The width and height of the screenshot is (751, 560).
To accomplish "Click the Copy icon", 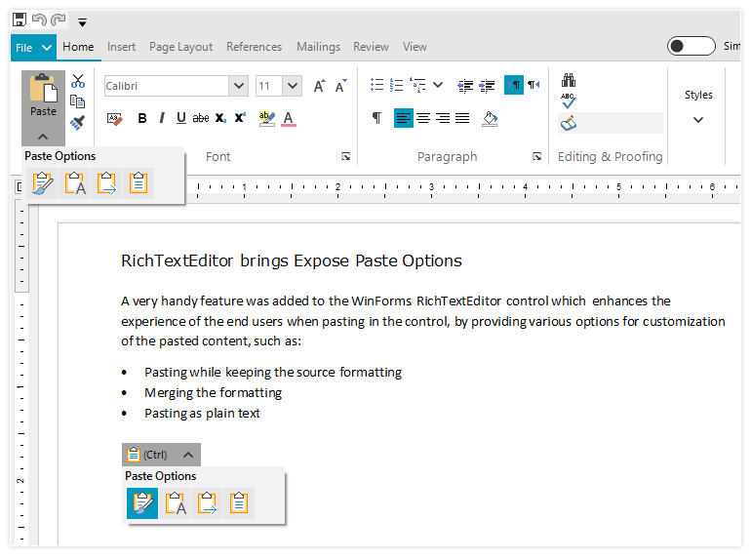I will click(78, 101).
